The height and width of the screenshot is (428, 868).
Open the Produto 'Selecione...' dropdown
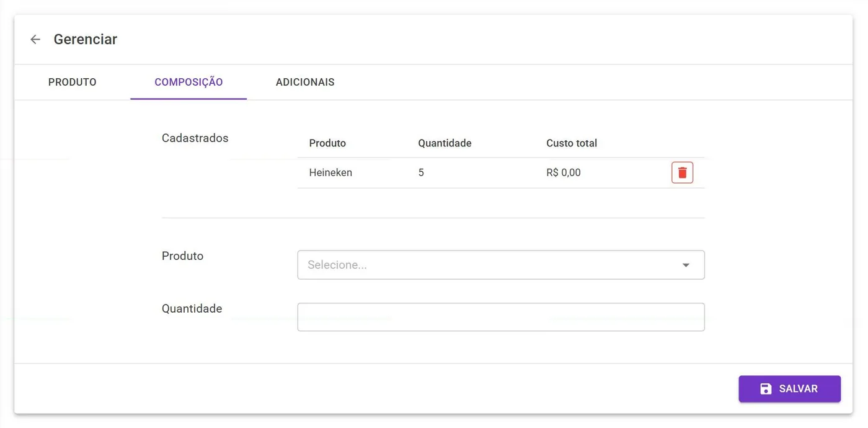click(x=501, y=265)
